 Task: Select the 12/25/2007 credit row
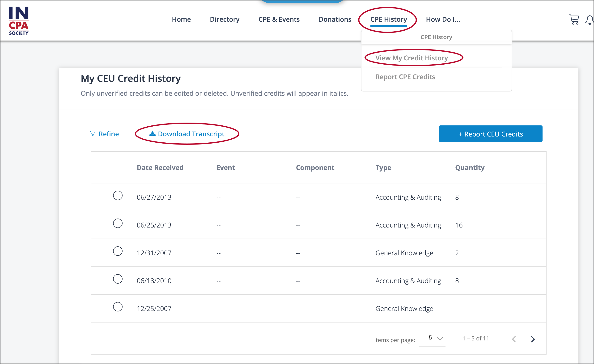point(118,307)
